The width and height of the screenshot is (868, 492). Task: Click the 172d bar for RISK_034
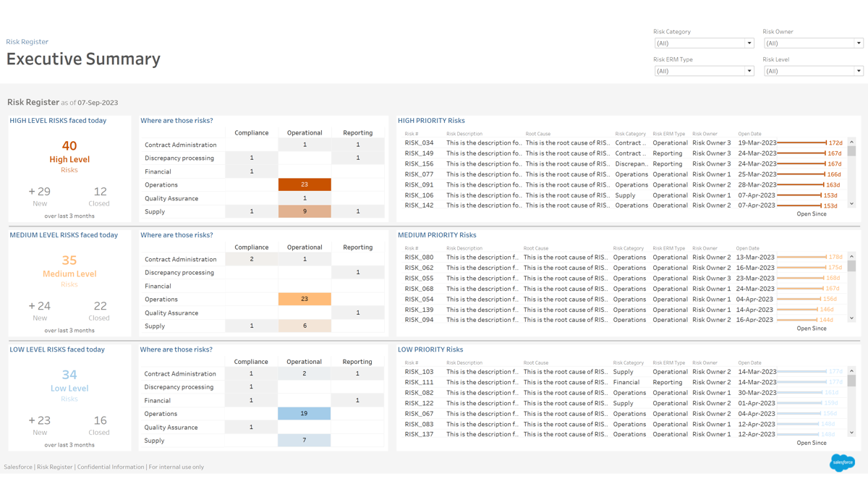point(801,143)
